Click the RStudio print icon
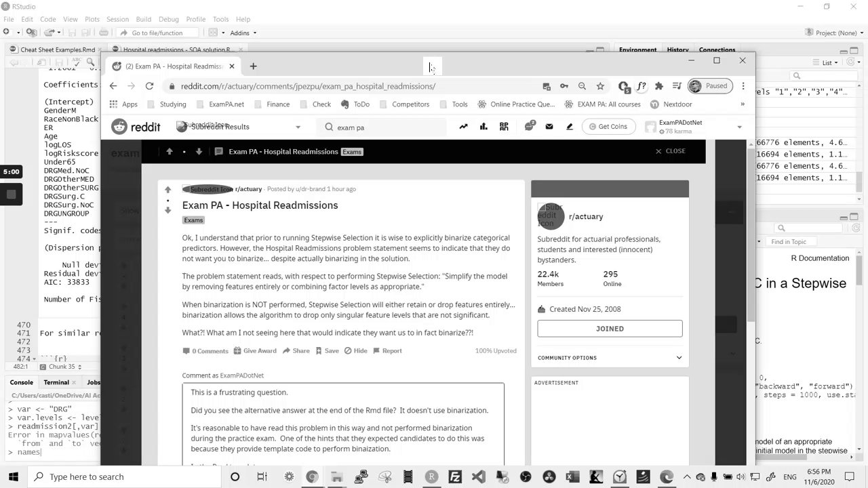Screen dimensions: 868x488 (x=104, y=33)
